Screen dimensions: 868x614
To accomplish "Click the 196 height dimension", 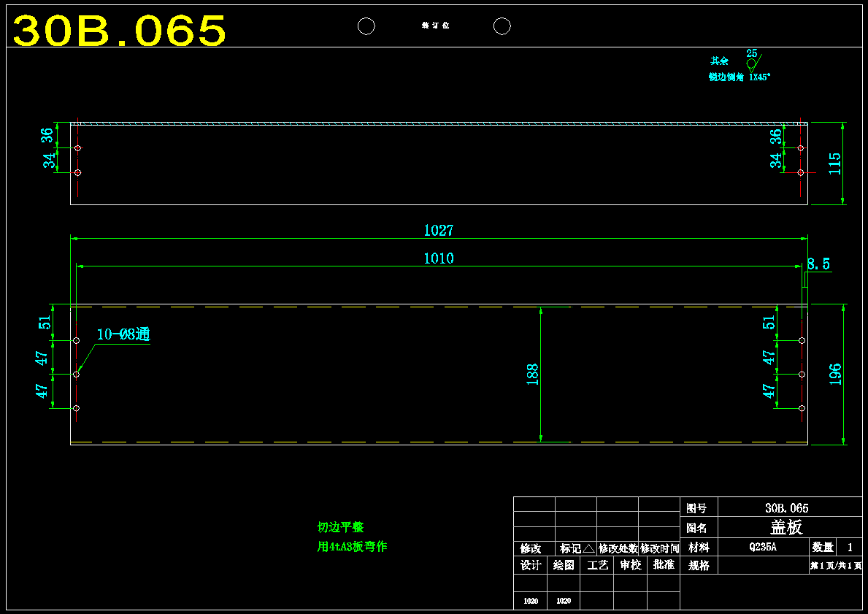I will pyautogui.click(x=835, y=375).
